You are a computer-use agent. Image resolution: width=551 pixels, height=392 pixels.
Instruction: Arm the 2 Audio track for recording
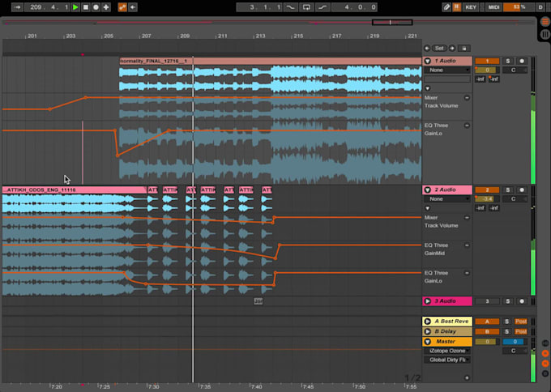pyautogui.click(x=522, y=190)
